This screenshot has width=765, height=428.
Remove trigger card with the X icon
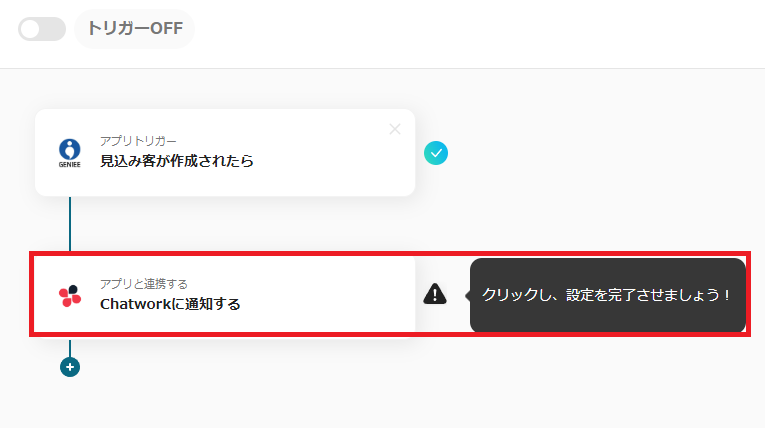coord(394,129)
